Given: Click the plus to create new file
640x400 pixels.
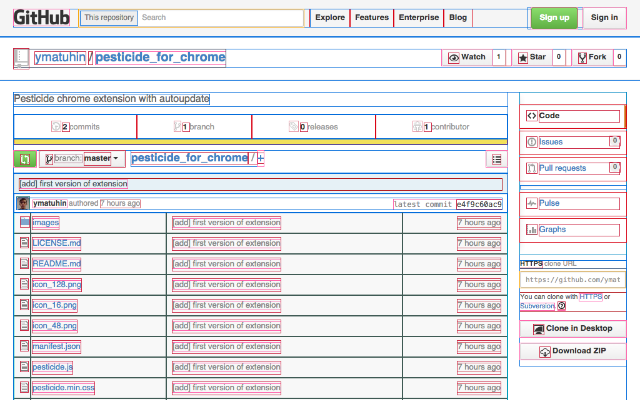Looking at the screenshot, I should pos(261,158).
